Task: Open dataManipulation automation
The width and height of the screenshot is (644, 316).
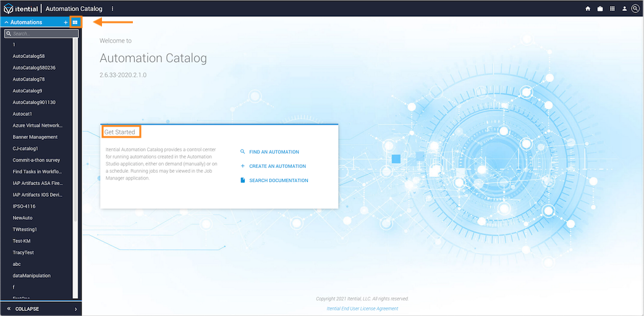Action: coord(32,276)
